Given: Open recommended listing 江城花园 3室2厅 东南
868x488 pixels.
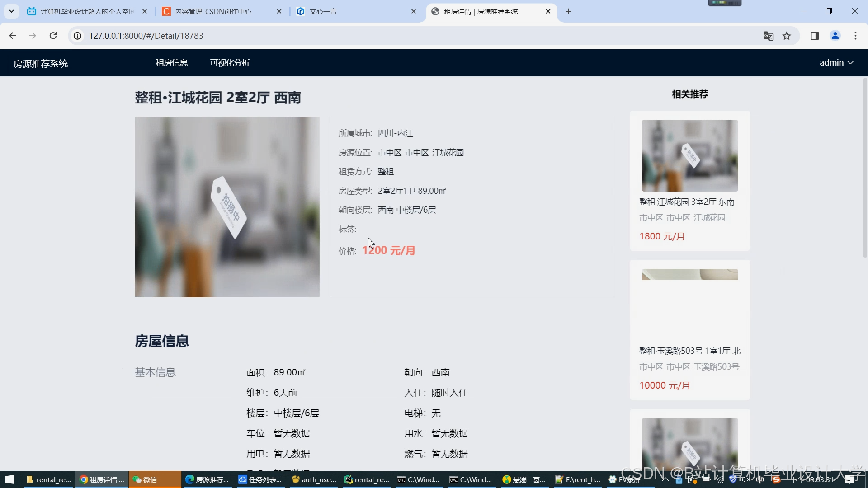Looking at the screenshot, I should point(686,202).
